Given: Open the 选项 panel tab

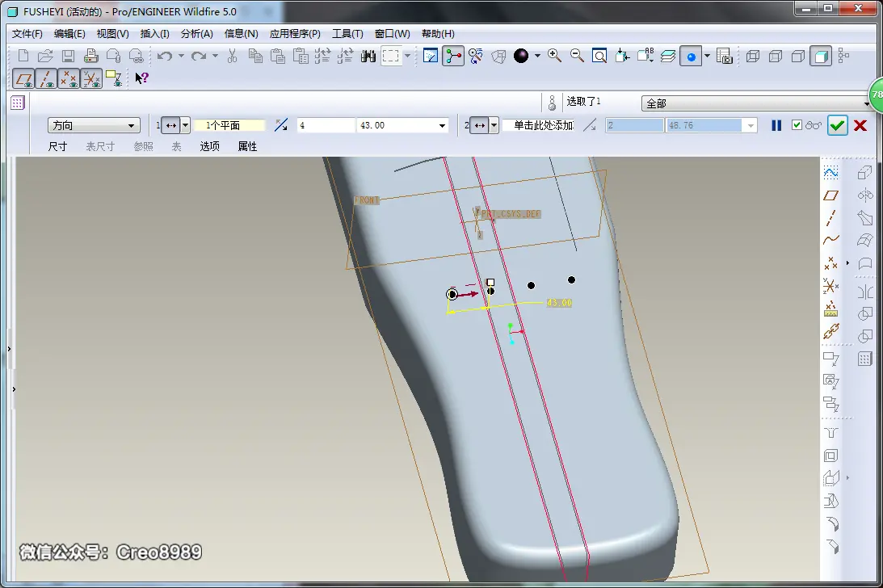Looking at the screenshot, I should [x=209, y=146].
